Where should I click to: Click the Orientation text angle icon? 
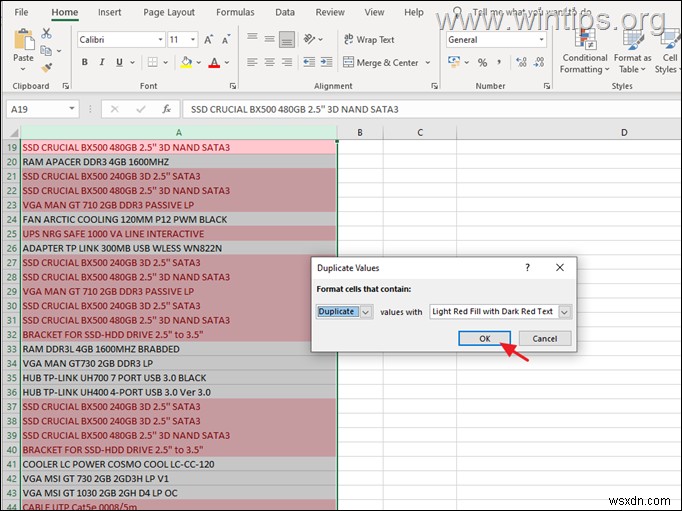click(x=309, y=39)
